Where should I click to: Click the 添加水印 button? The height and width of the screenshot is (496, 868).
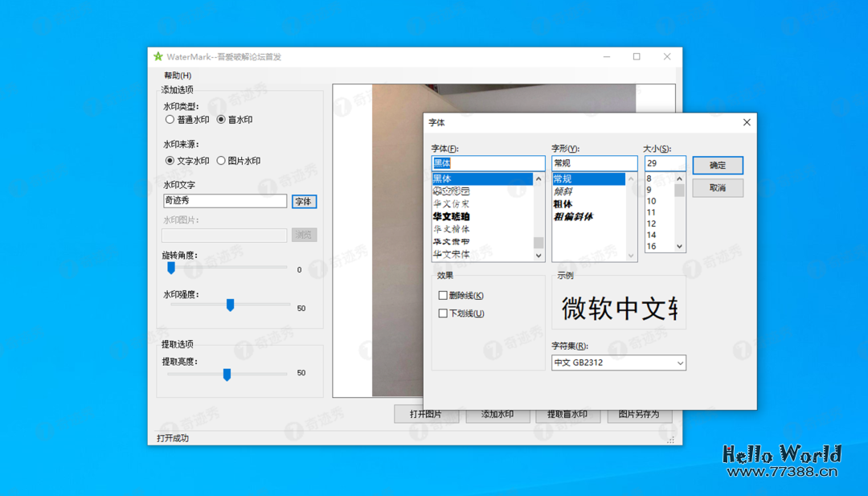point(497,414)
